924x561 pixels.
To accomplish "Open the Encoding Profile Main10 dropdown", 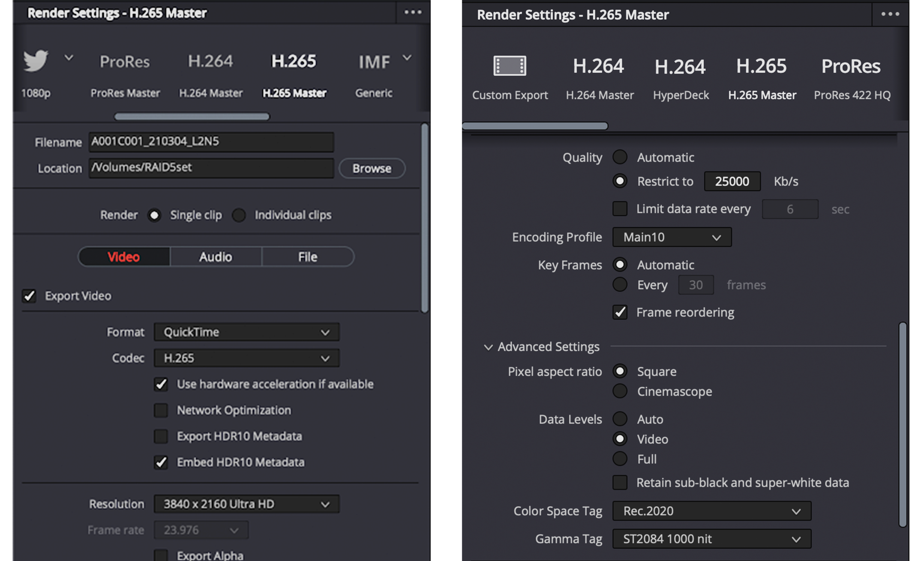I will (x=672, y=237).
